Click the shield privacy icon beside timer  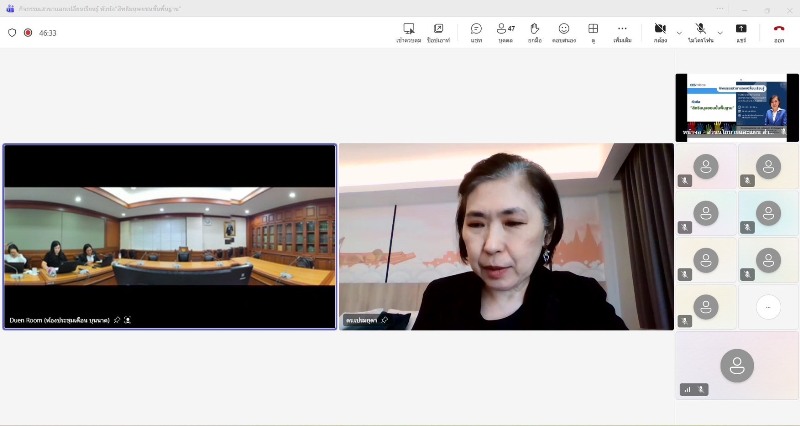[x=12, y=32]
